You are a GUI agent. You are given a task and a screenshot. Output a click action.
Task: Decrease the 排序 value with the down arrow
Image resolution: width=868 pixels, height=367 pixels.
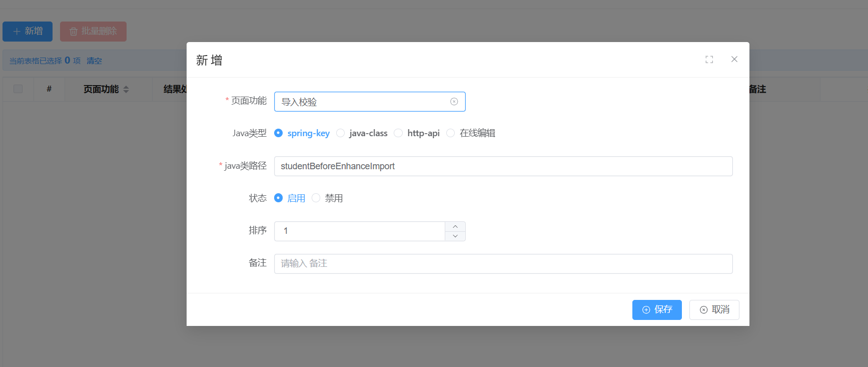[455, 236]
